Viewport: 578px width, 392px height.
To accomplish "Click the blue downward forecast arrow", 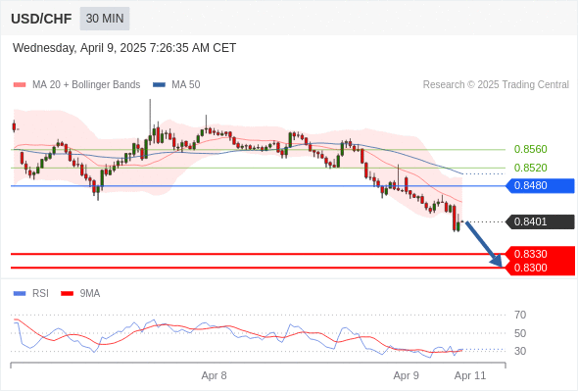I will click(484, 244).
